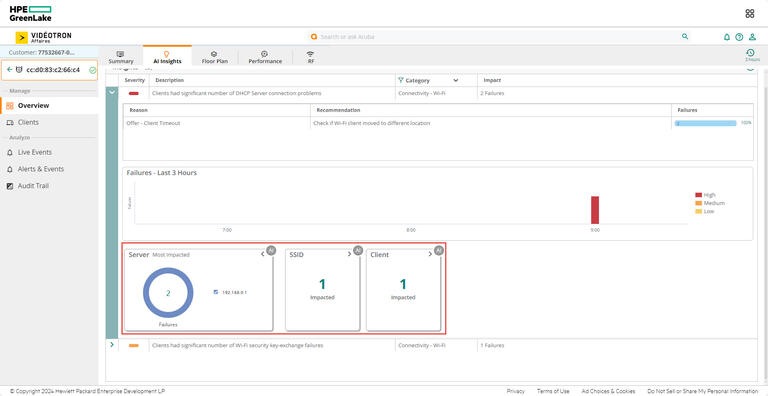This screenshot has width=768, height=396.
Task: Open the user account icon
Action: click(752, 37)
